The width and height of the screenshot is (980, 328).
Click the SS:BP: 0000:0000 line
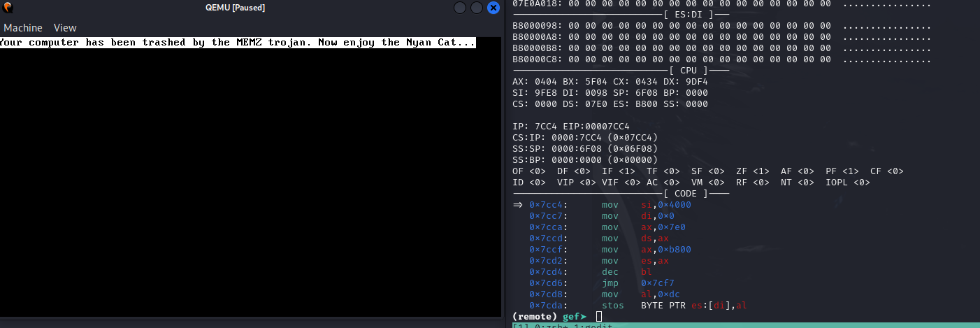585,160
